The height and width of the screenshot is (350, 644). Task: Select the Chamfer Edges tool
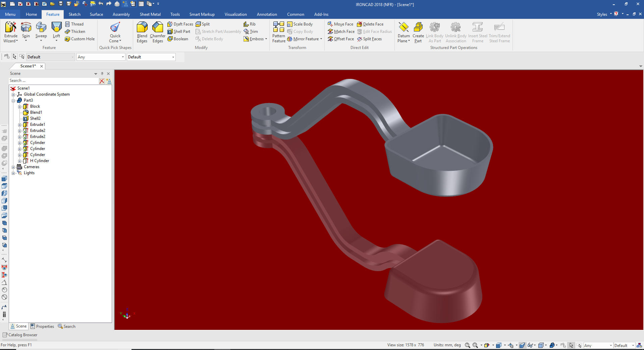[x=157, y=28]
